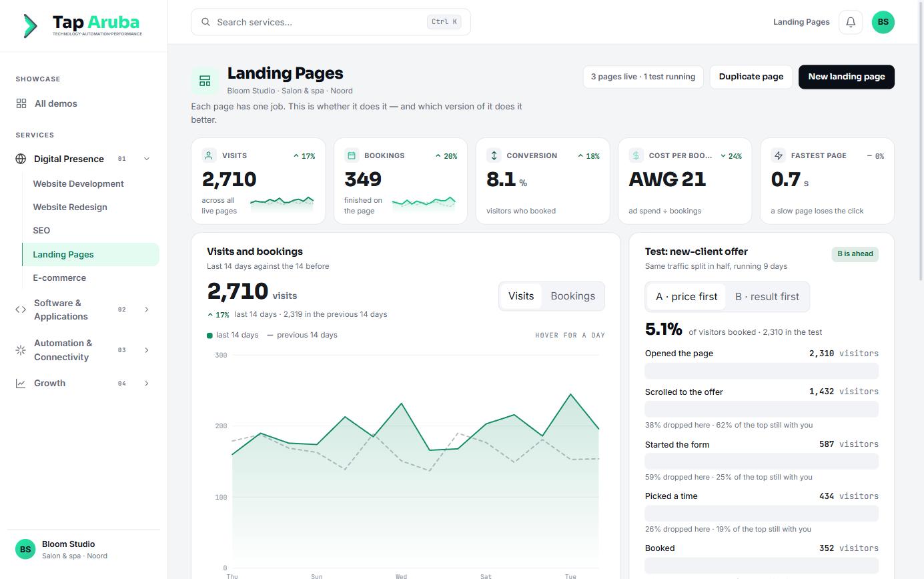Click the Cost per booking dollar icon
The height and width of the screenshot is (579, 924).
click(636, 155)
